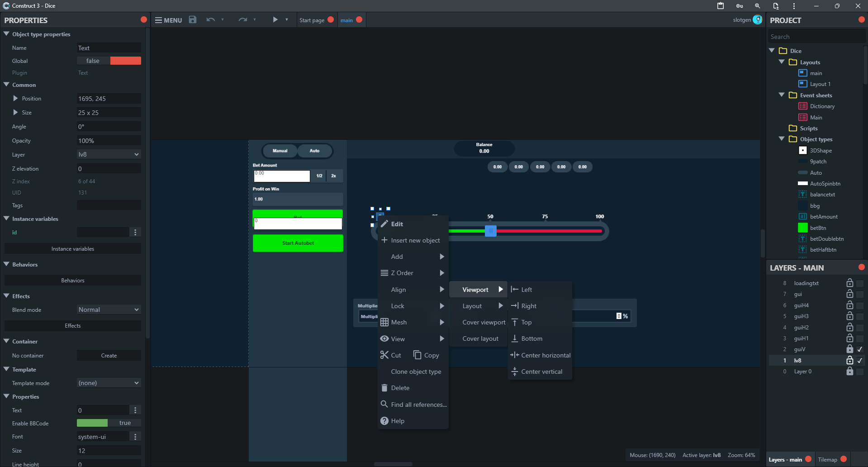Click the Project search field
868x467 pixels.
(816, 37)
